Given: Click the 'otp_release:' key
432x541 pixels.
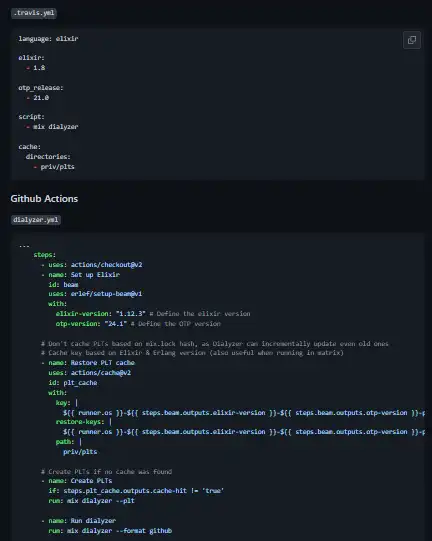Looking at the screenshot, I should point(41,88).
